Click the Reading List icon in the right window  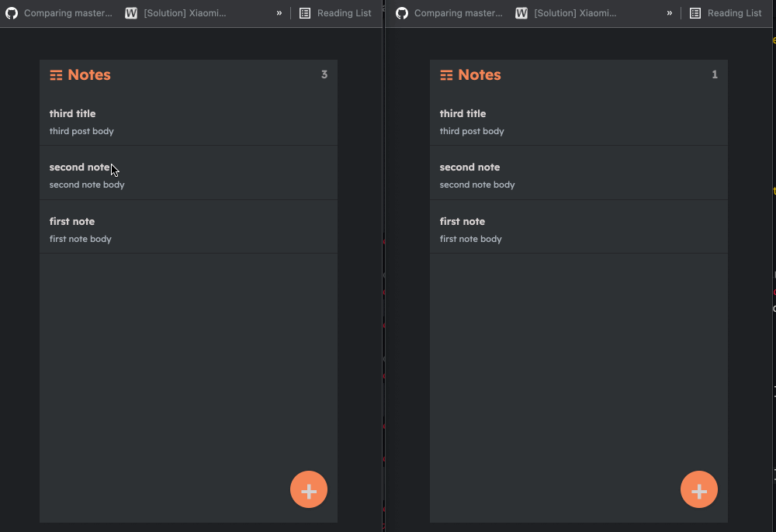point(695,12)
